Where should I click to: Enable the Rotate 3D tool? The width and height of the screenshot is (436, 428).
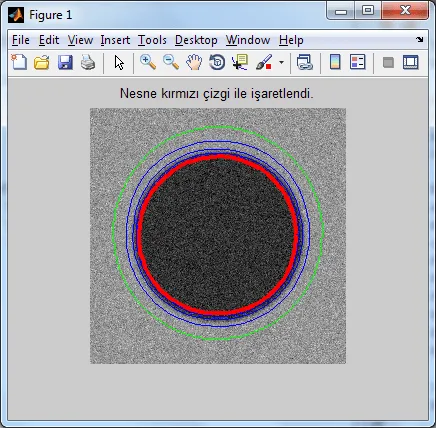click(217, 62)
